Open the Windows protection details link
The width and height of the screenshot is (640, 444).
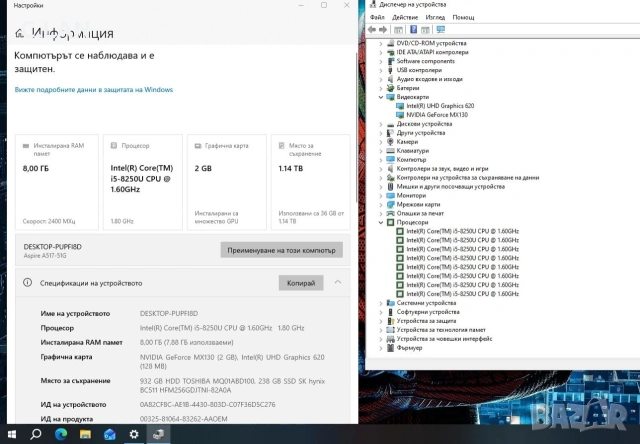click(x=94, y=90)
